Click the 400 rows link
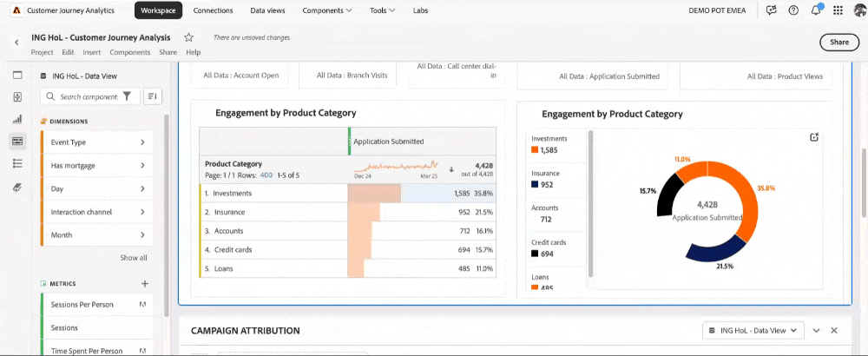Viewport: 868px width, 356px height. 266,175
